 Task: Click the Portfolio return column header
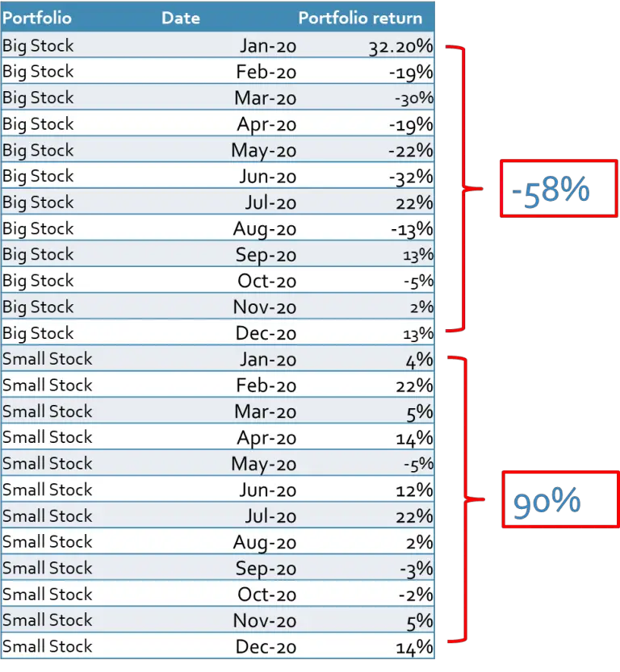[x=360, y=17]
